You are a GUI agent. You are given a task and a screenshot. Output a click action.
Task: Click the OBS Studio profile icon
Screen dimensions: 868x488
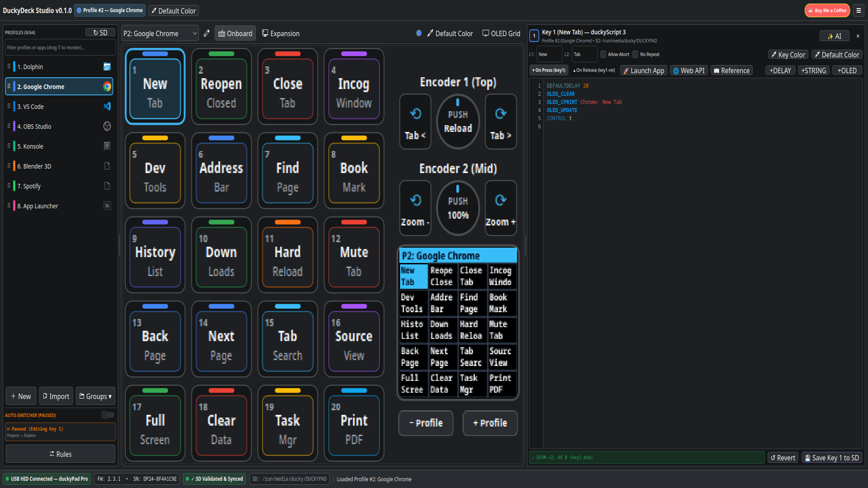coord(107,126)
